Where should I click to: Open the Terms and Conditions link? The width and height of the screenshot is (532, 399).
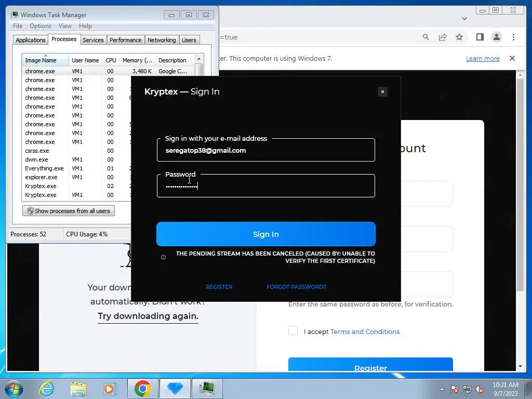pos(365,331)
